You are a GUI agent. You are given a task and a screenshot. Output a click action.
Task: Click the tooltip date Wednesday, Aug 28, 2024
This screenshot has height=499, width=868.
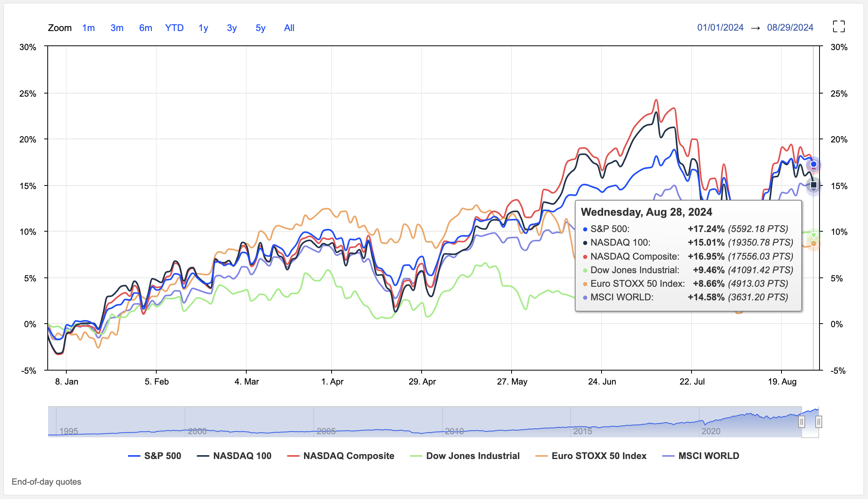coord(647,212)
